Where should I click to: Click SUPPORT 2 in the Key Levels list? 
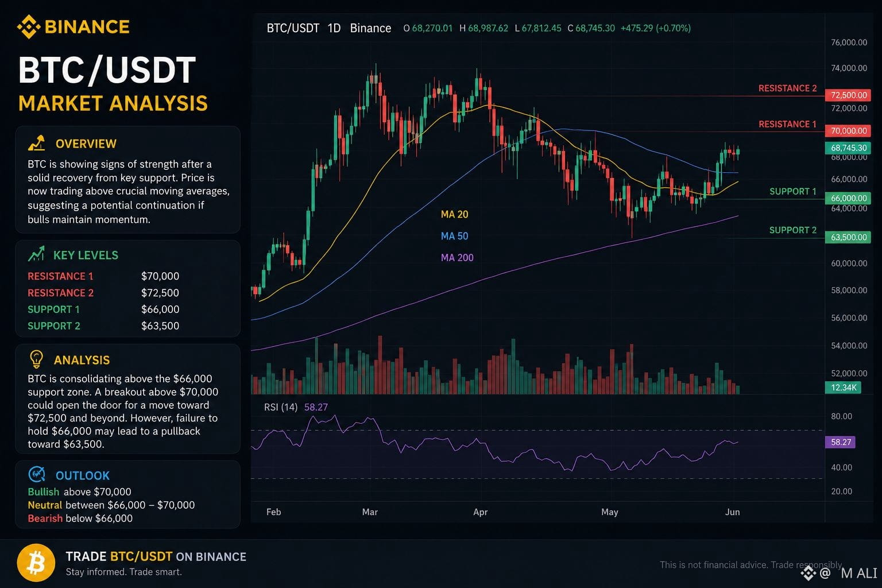tap(54, 326)
